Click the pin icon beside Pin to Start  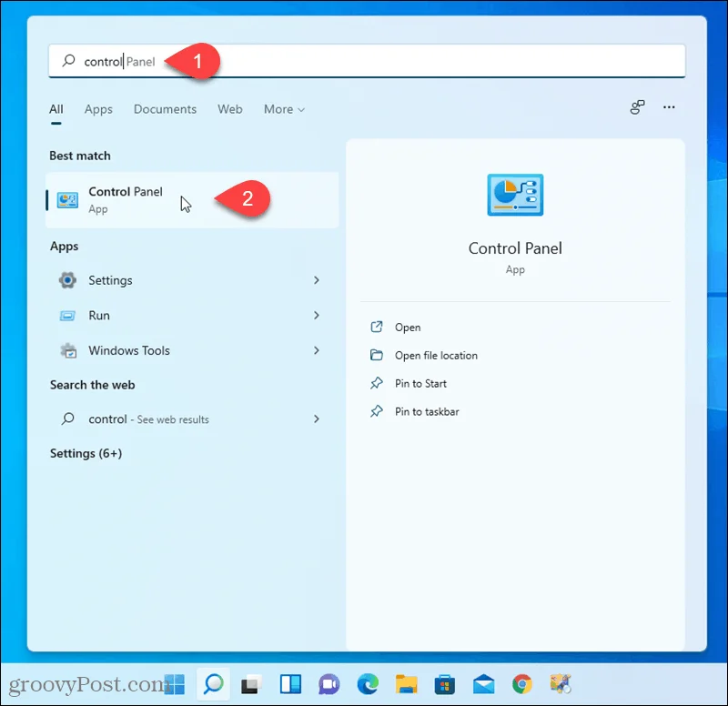(377, 383)
